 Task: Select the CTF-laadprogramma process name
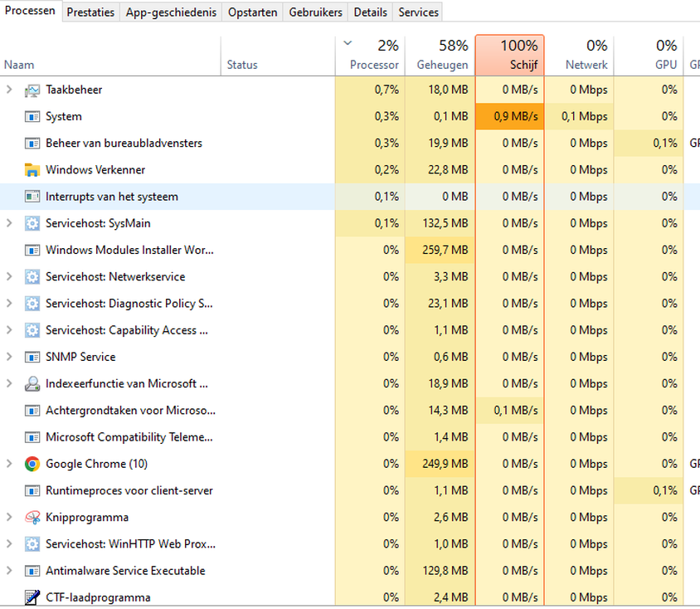tap(98, 597)
